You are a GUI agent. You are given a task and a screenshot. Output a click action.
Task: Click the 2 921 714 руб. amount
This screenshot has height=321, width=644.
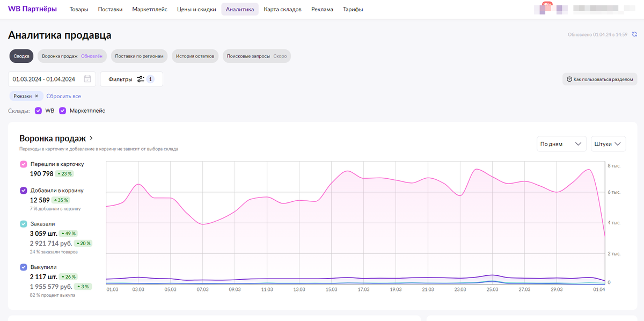pos(51,243)
